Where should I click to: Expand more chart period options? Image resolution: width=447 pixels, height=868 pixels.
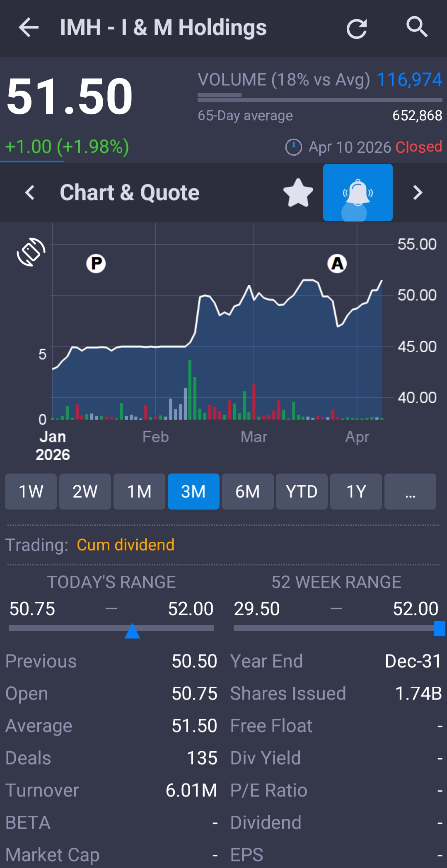[410, 491]
